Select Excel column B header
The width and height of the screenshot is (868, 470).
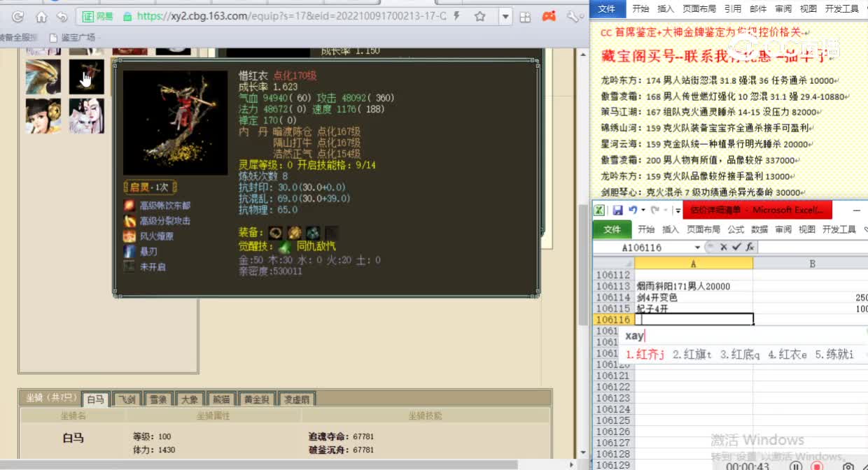[x=811, y=264]
